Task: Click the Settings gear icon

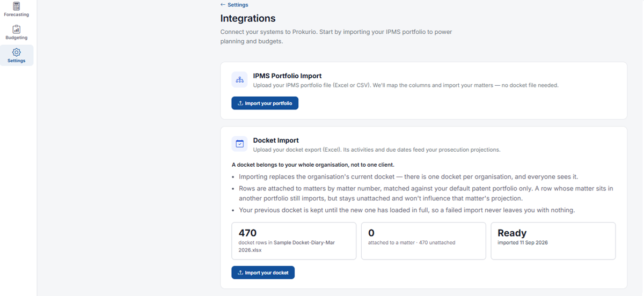Action: coord(16,52)
